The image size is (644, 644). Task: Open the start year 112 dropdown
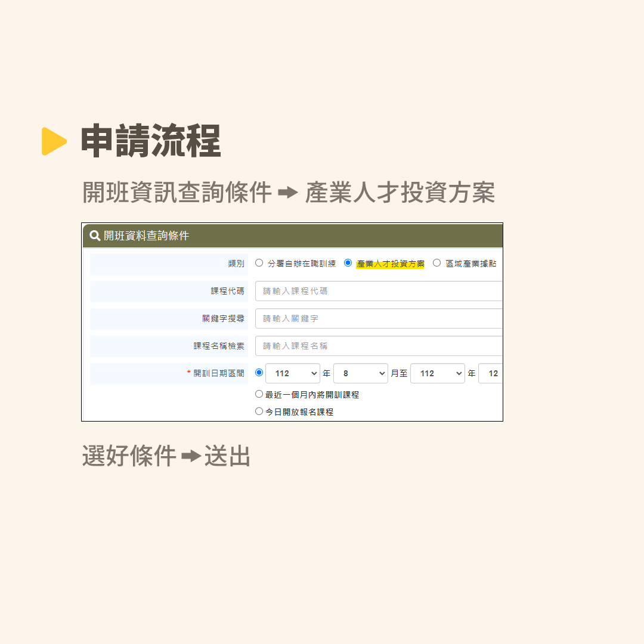293,373
